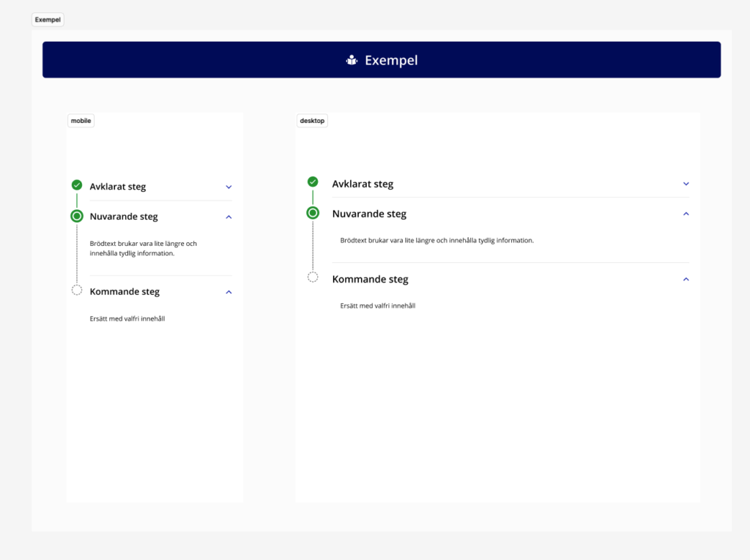The height and width of the screenshot is (560, 750).
Task: Click the dashed upcoming-step circle in desktop panel
Action: point(313,277)
